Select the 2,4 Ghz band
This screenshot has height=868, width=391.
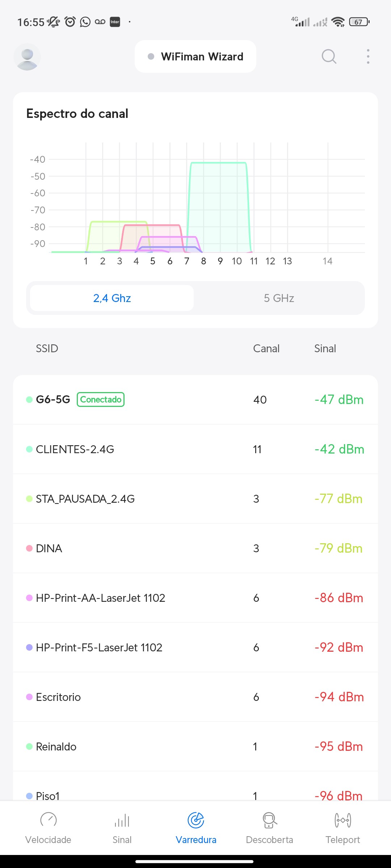[x=112, y=298]
